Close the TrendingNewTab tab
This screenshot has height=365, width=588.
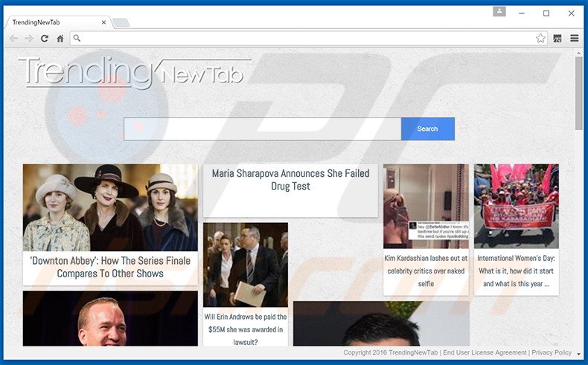[103, 22]
